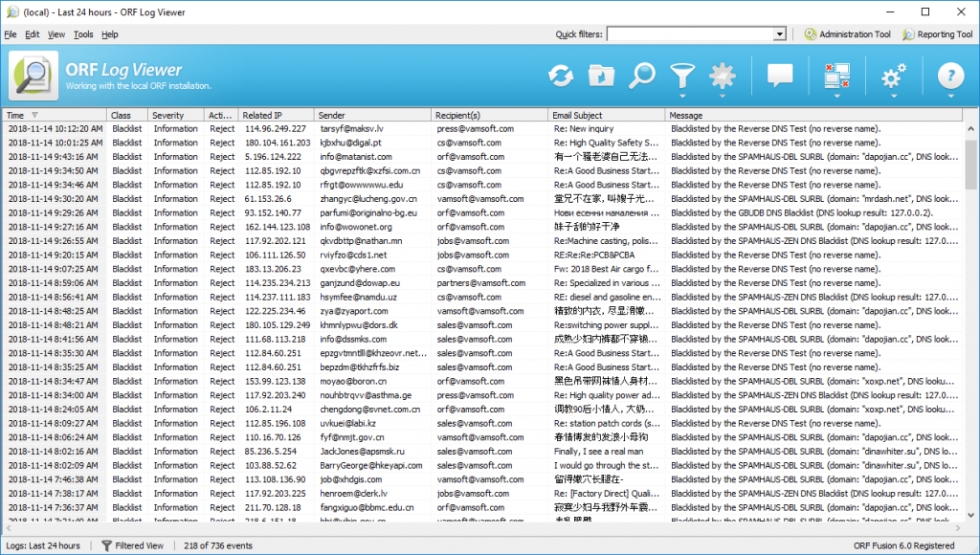The width and height of the screenshot is (980, 555).
Task: Sort by the Recipient(s) column header
Action: pos(490,115)
